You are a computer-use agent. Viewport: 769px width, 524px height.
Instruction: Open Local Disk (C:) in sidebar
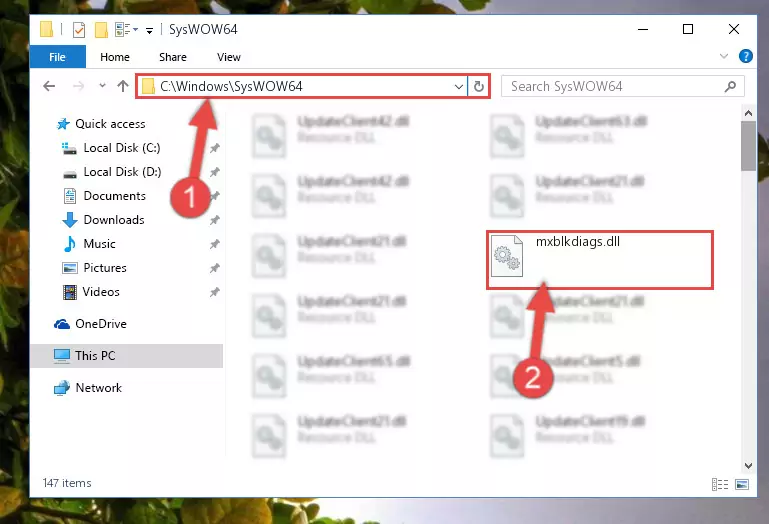pos(122,148)
